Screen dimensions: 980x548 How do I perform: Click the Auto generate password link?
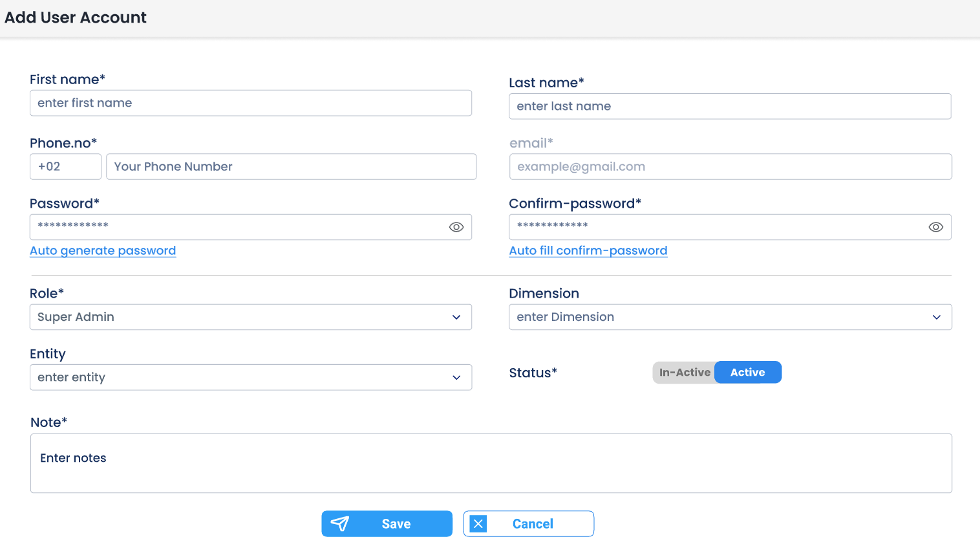[x=103, y=250]
